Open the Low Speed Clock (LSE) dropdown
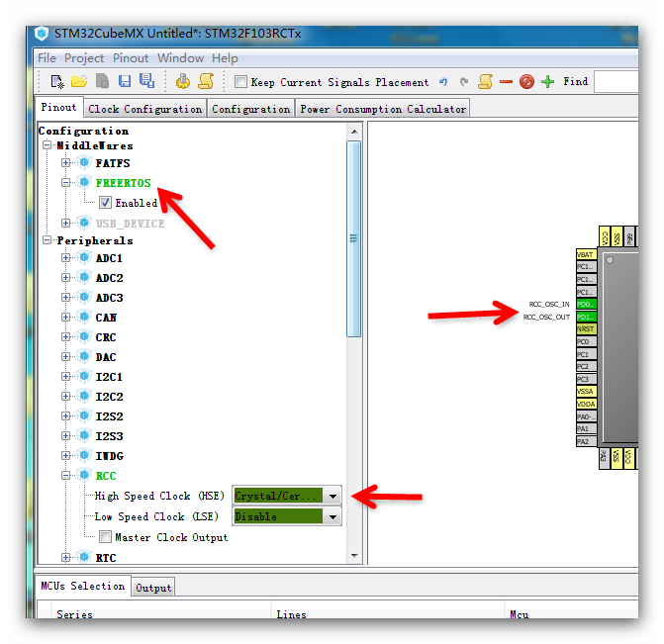 [x=332, y=516]
